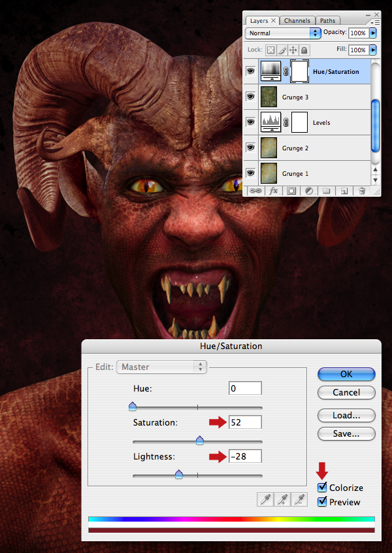Switch to the Paths tab
The height and width of the screenshot is (553, 392).
pos(328,21)
